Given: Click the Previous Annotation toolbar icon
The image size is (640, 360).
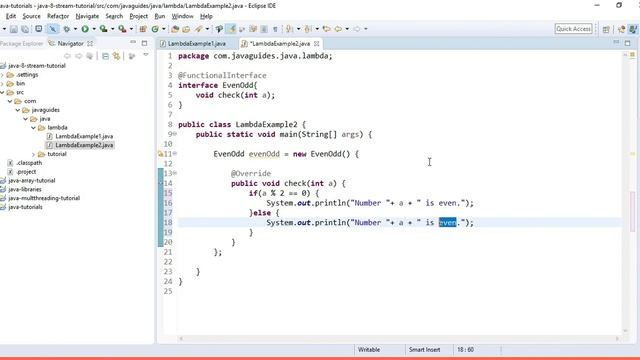Looking at the screenshot, I should click(308, 29).
